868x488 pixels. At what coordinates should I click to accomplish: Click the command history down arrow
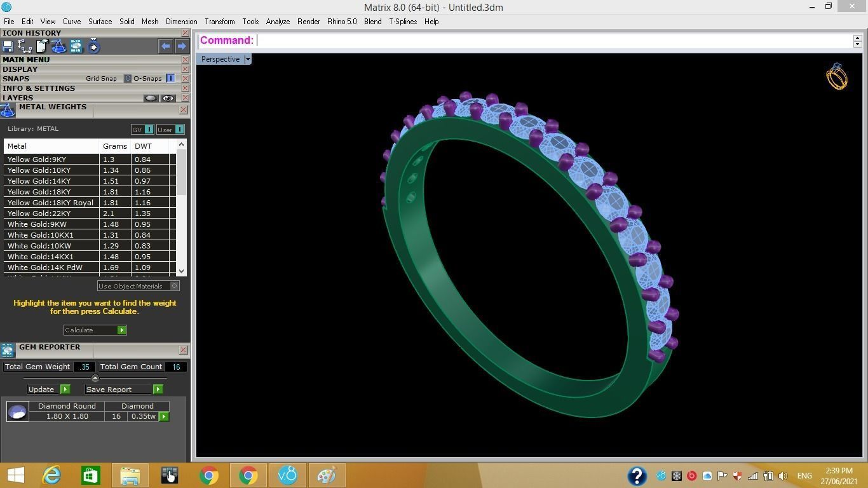tap(857, 44)
